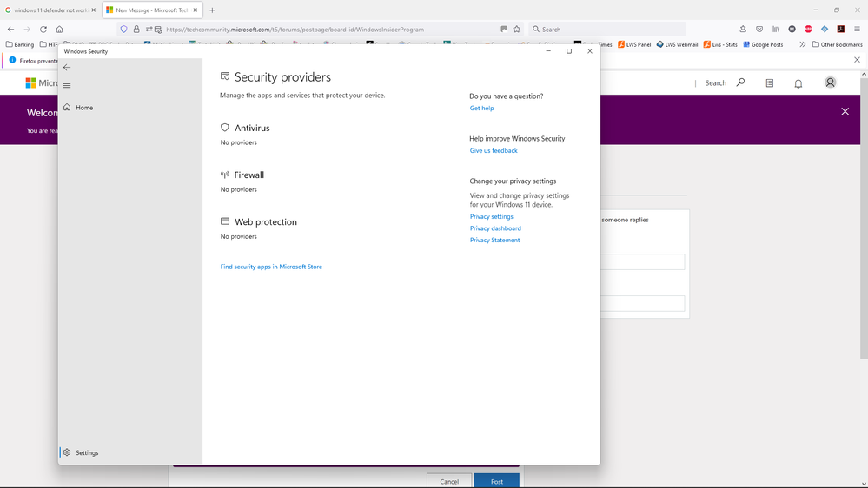Click the Firefox downloads toolbar icon
The width and height of the screenshot is (868, 488).
click(x=743, y=30)
